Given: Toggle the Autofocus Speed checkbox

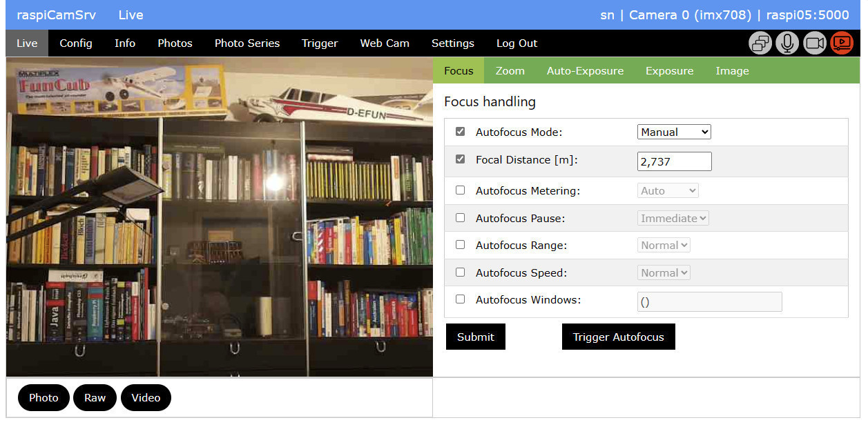Looking at the screenshot, I should 461,272.
